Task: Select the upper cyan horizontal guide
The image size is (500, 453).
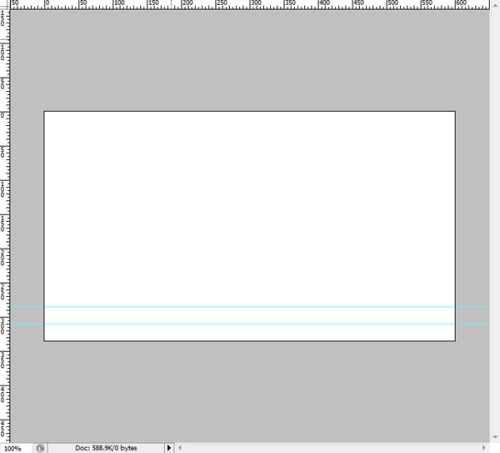Action: pos(250,307)
